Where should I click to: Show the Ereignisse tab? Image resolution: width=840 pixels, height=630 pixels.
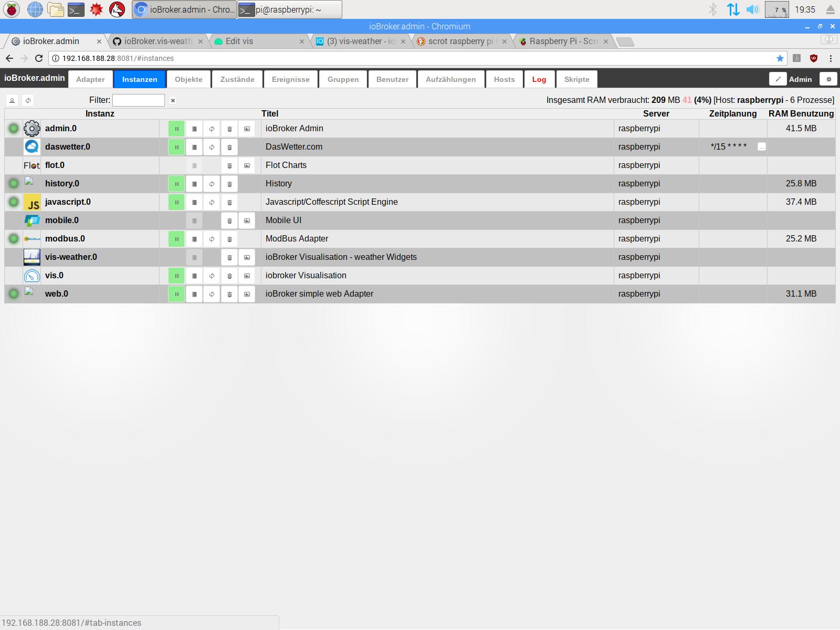(x=291, y=79)
